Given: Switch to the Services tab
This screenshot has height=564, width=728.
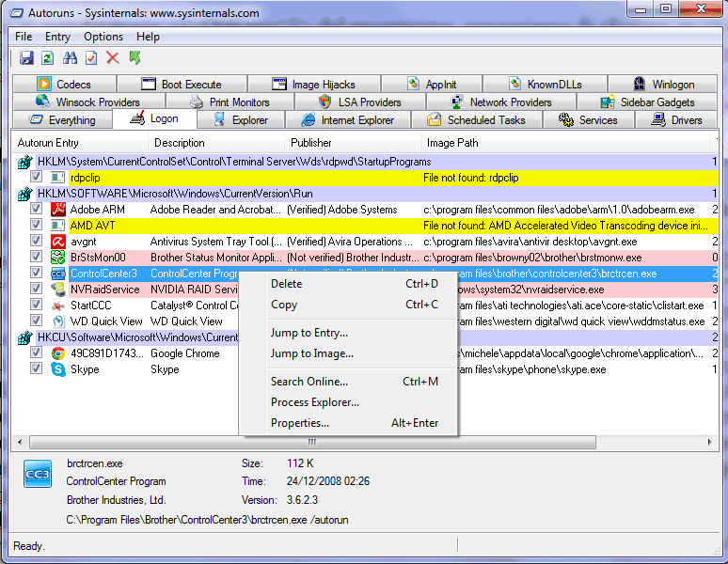Looking at the screenshot, I should pyautogui.click(x=588, y=120).
